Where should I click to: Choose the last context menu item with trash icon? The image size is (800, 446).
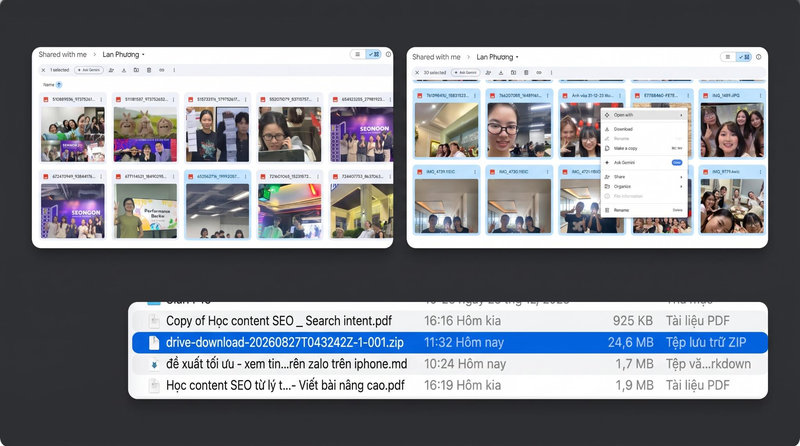click(644, 210)
